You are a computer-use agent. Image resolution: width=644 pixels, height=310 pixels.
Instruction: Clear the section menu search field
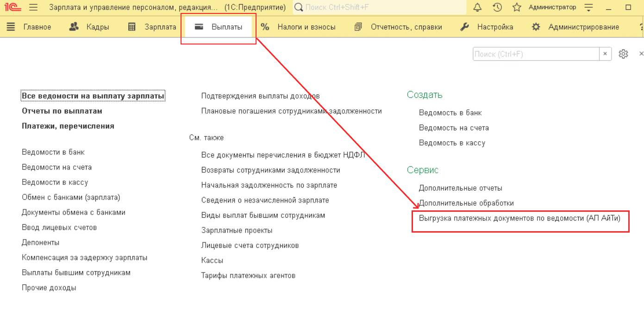[605, 54]
